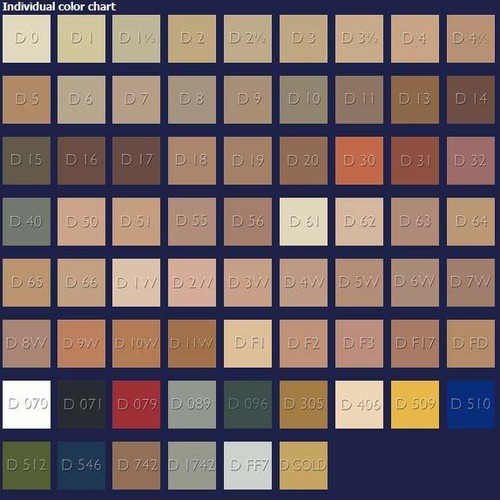The width and height of the screenshot is (500, 500).
Task: Choose the D 742 swatch
Action: click(x=136, y=466)
